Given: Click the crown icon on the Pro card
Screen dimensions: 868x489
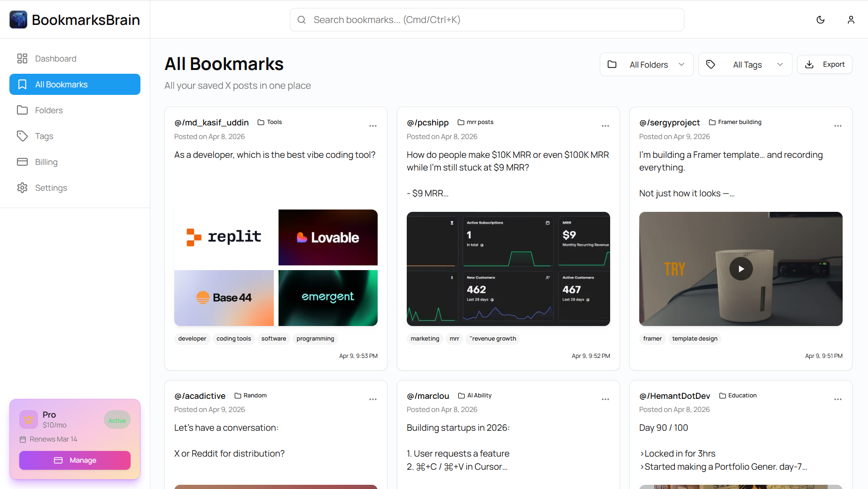Looking at the screenshot, I should (x=28, y=419).
